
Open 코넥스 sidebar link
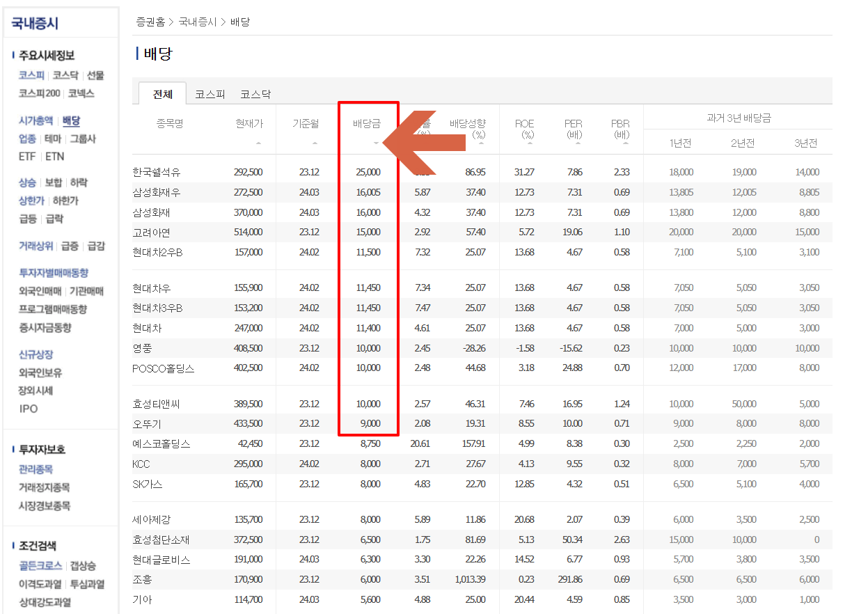tap(81, 93)
